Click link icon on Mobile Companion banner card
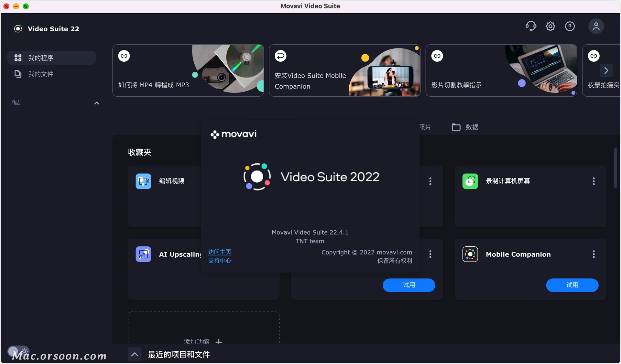This screenshot has height=364, width=621. coord(281,56)
